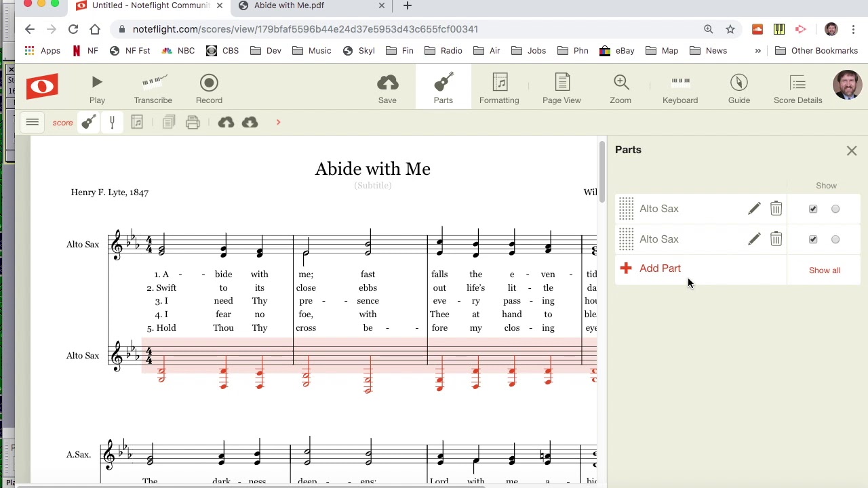Open the Music bookmarks folder

coord(312,51)
